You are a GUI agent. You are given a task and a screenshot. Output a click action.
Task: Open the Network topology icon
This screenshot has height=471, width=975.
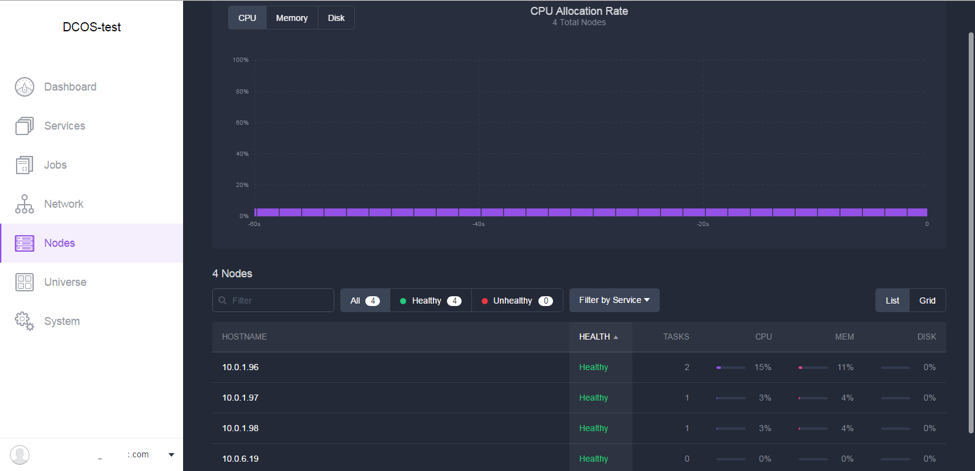pyautogui.click(x=24, y=204)
